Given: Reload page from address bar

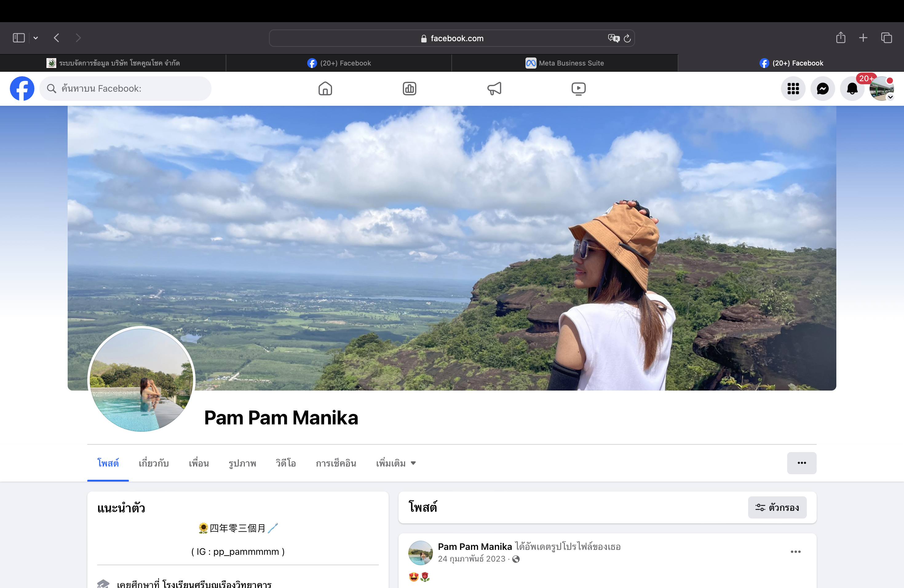Looking at the screenshot, I should coord(628,38).
